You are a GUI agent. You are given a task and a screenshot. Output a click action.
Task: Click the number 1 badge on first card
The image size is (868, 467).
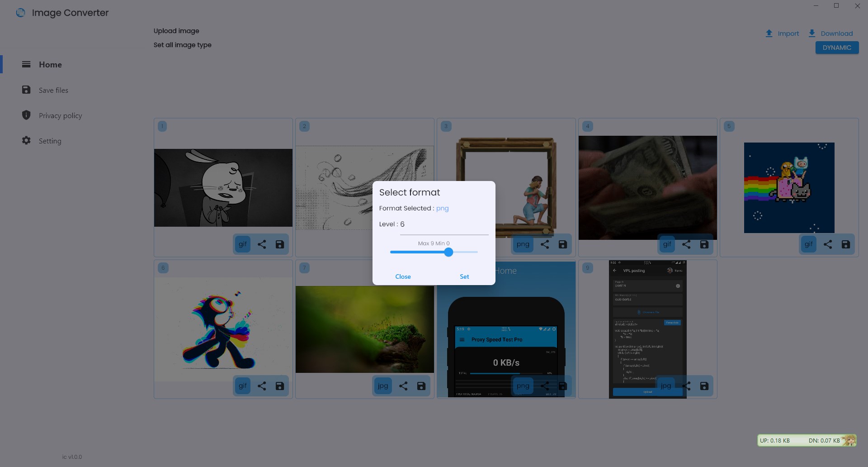(163, 126)
